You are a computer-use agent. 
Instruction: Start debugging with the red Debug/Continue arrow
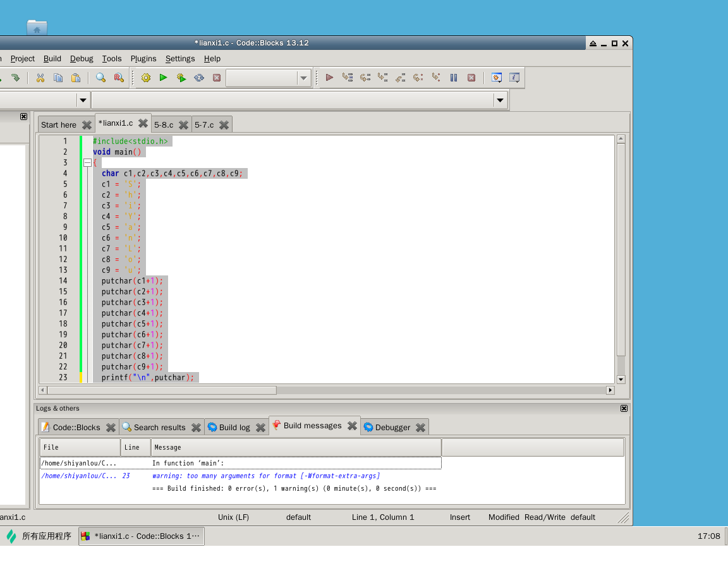(x=329, y=78)
